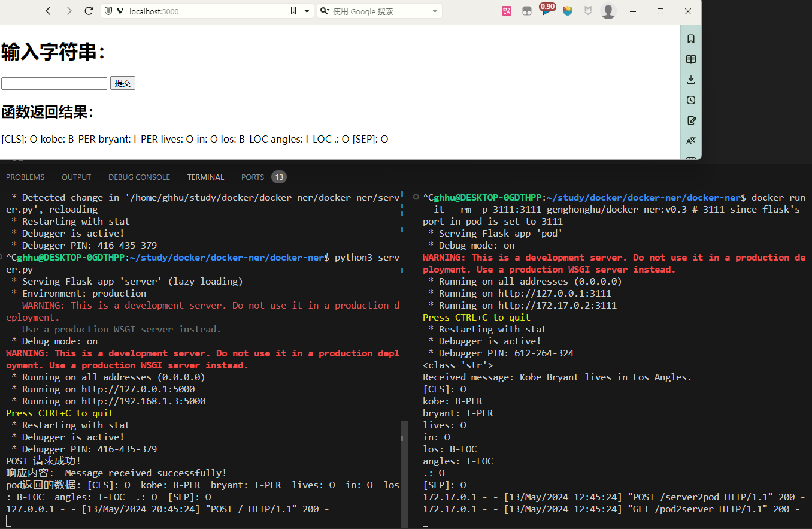
Task: Open the Bookmarks side panel
Action: 691,39
